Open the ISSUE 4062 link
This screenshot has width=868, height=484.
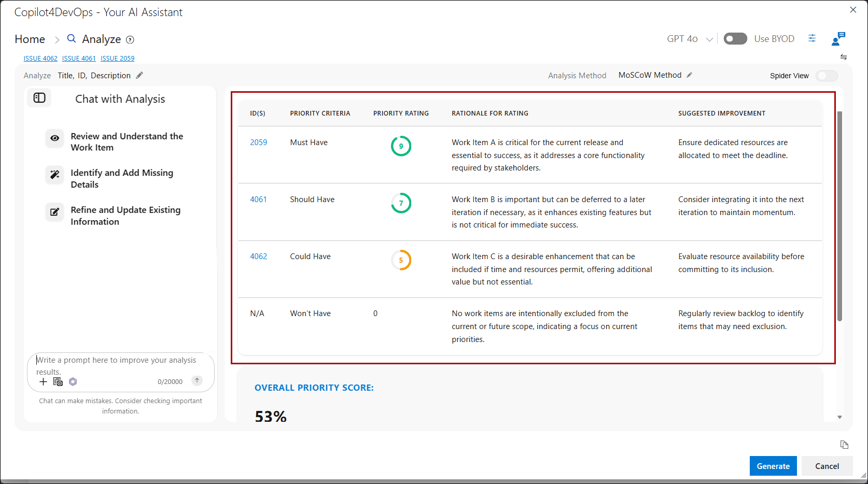40,59
